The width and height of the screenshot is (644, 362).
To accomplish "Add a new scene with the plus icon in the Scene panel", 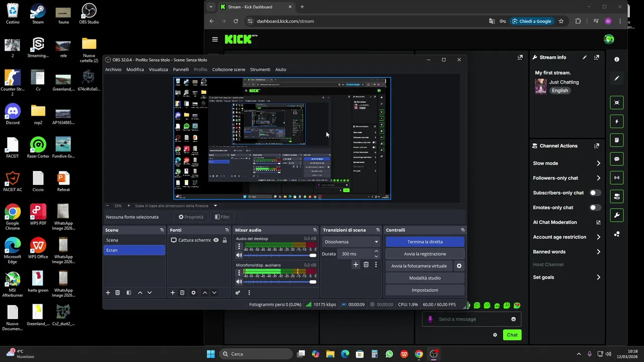I will (x=108, y=293).
